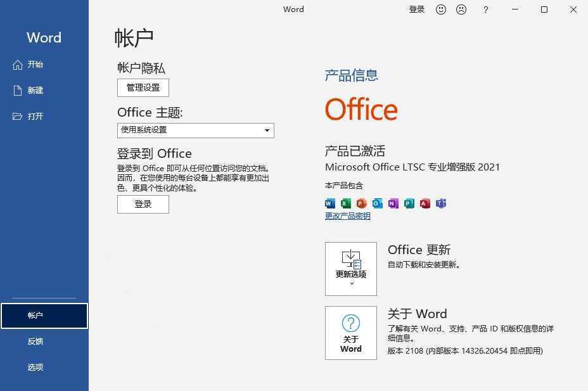Click the Teams product icon
The height and width of the screenshot is (391, 588).
[440, 203]
